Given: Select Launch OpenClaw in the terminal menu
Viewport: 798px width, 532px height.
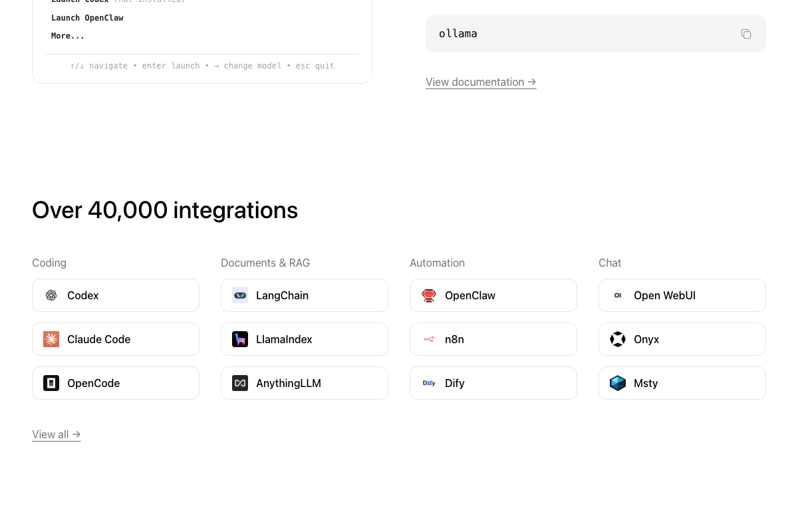Looking at the screenshot, I should coord(87,17).
